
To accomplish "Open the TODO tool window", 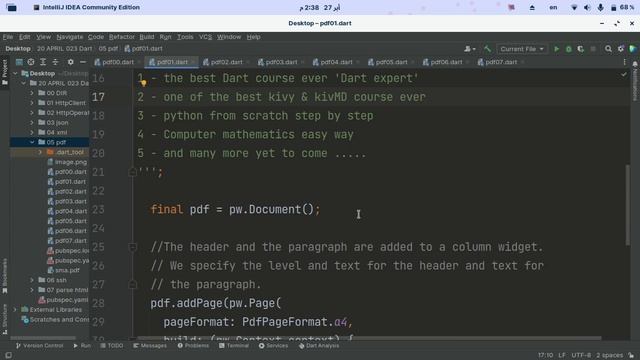I will [x=111, y=346].
